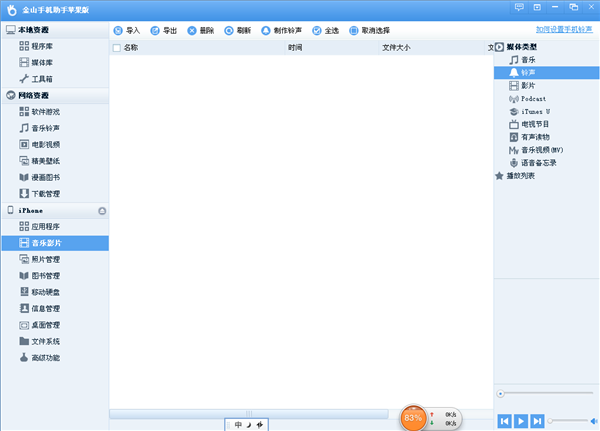Click the app logo in title bar
This screenshot has width=600, height=431.
pyautogui.click(x=12, y=10)
